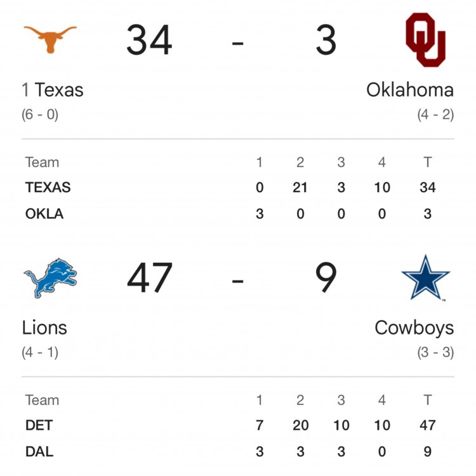The image size is (476, 476).
Task: Click Texas's second-quarter score of 21
Action: coord(300,187)
